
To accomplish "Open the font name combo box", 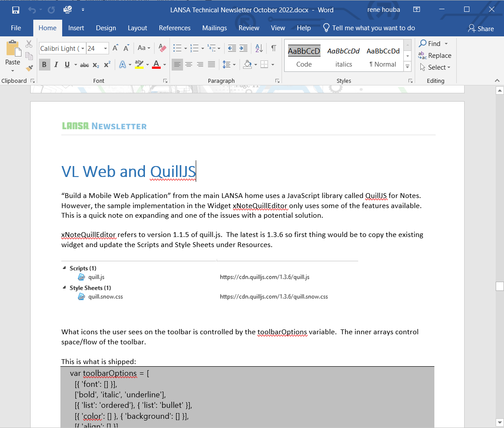I will (62, 48).
